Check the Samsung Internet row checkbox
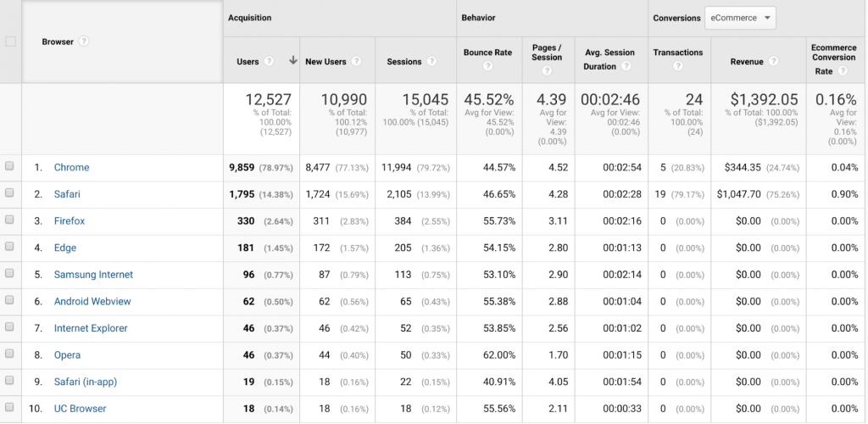The image size is (868, 424). 9,273
